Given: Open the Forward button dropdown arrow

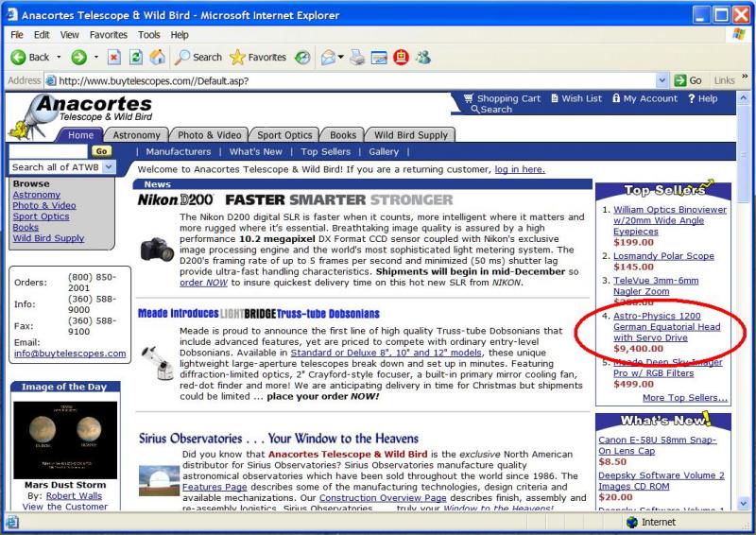Looking at the screenshot, I should tap(96, 58).
